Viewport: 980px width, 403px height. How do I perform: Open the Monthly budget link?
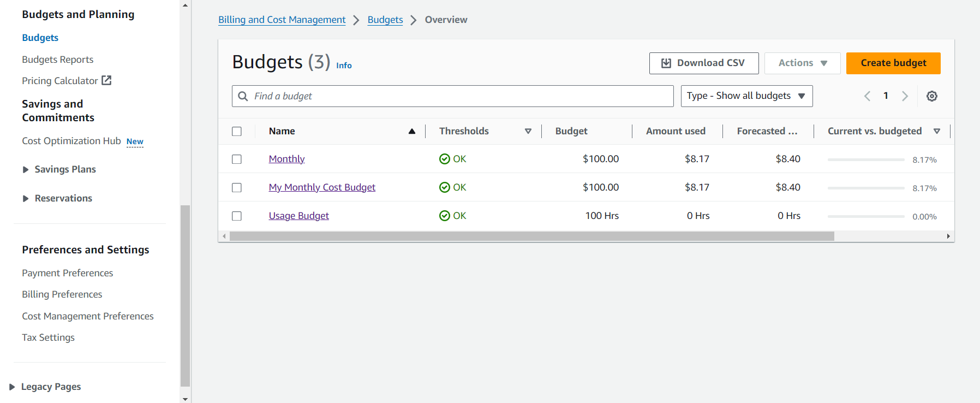pos(286,159)
